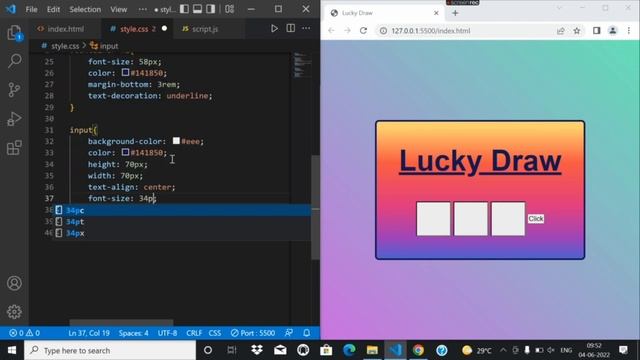Toggle the bottom panel layout icon

coord(198,9)
